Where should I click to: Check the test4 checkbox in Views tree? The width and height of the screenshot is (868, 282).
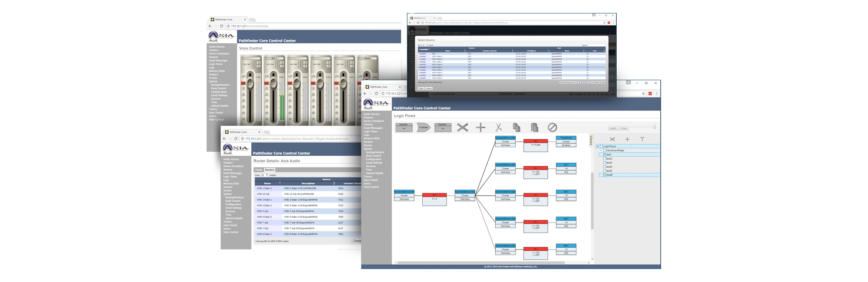pyautogui.click(x=605, y=167)
